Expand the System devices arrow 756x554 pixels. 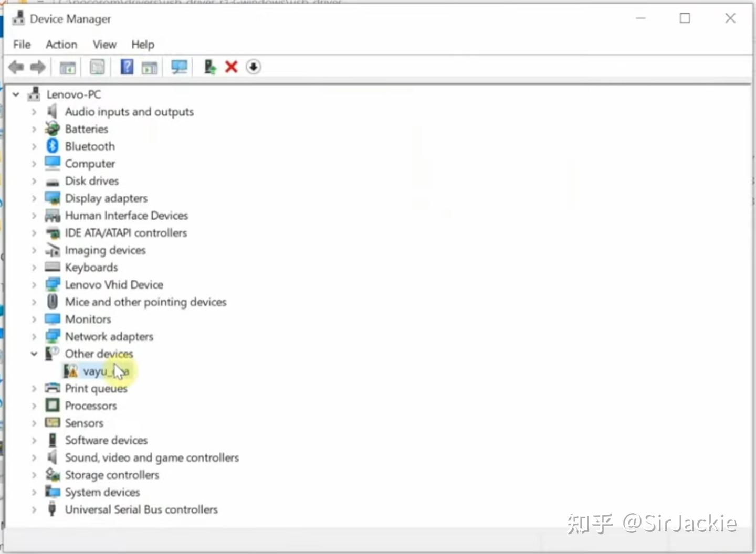(34, 492)
